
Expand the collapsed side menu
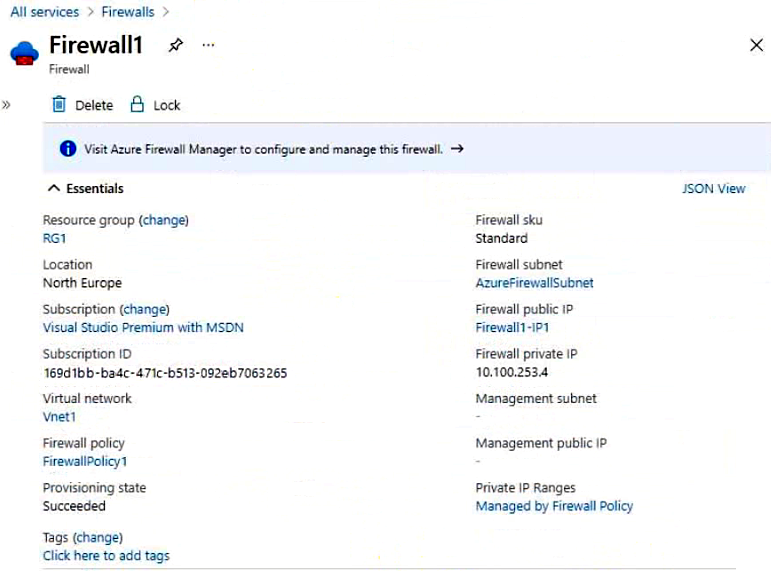[6, 104]
